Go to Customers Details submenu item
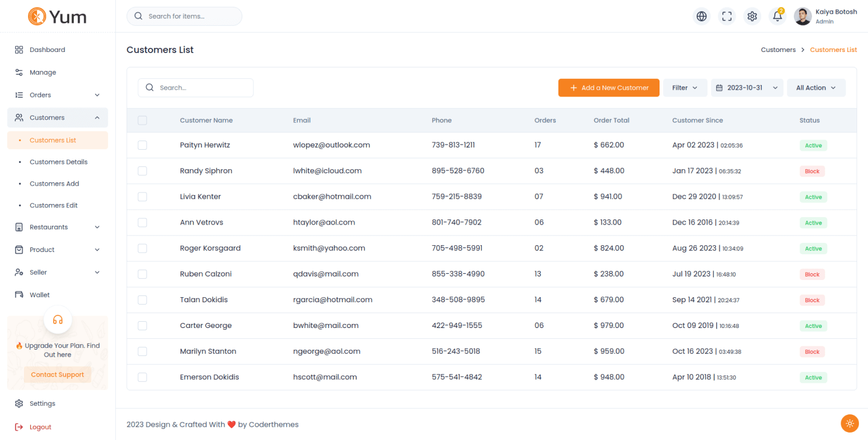The image size is (868, 440). point(58,162)
